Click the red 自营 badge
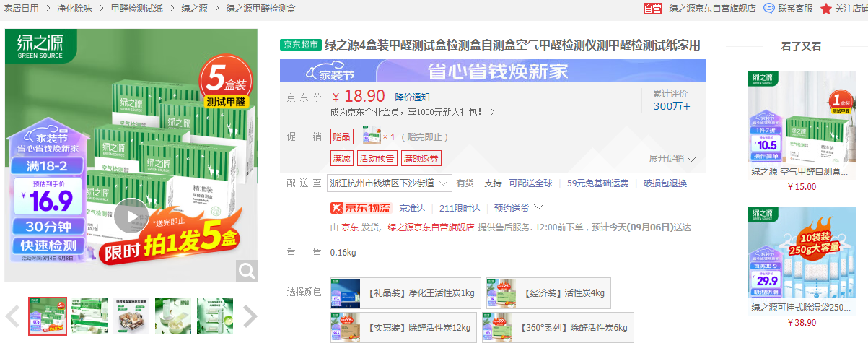The width and height of the screenshot is (868, 343). 652,8
